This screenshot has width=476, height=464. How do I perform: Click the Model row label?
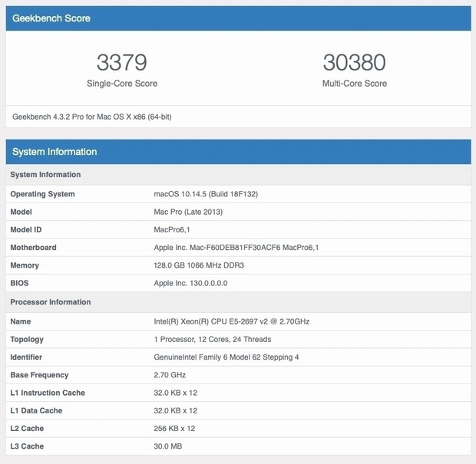[x=21, y=212]
